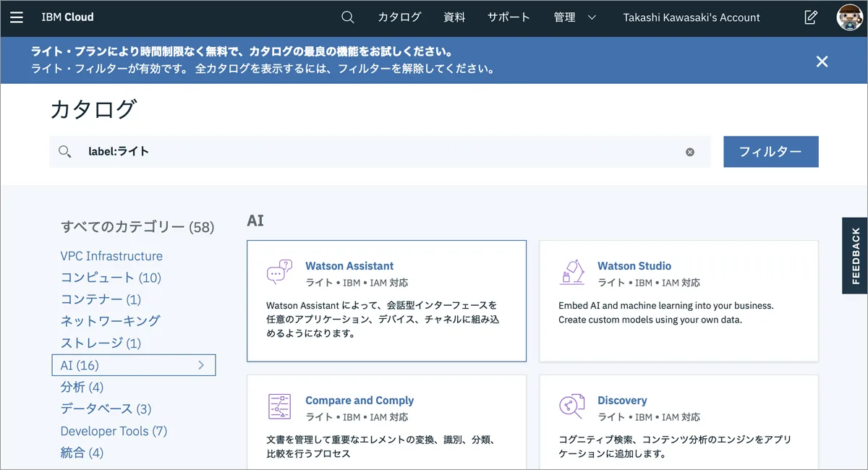Click the Watson Studio icon

coord(572,273)
